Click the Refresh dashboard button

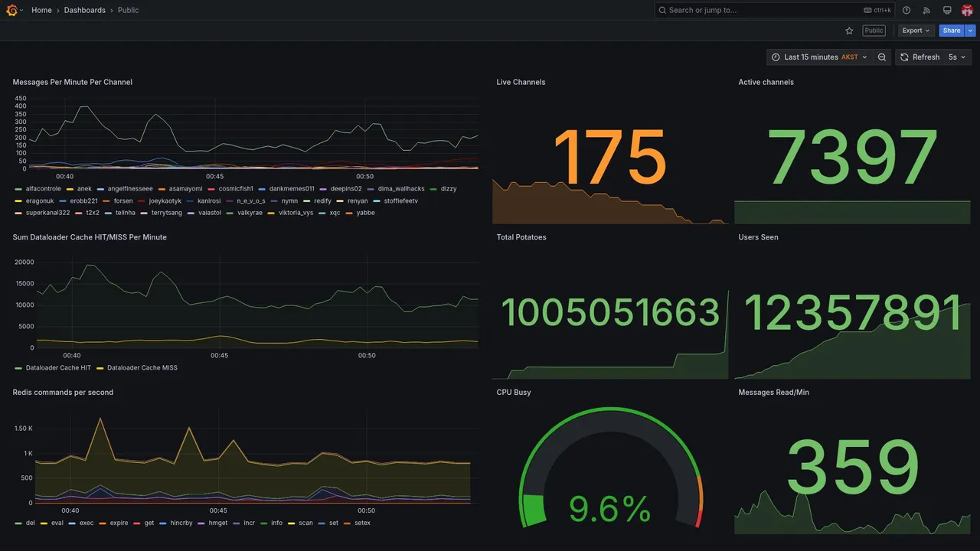point(919,57)
